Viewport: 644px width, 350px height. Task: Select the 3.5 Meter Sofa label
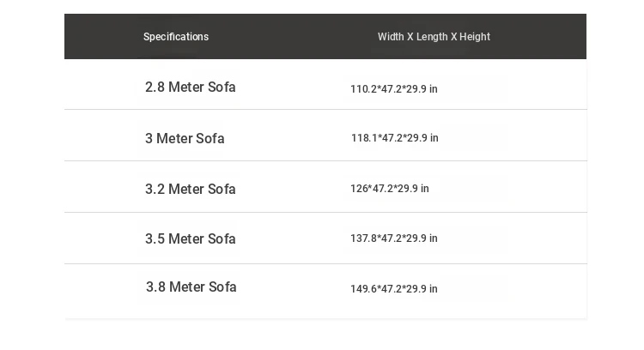click(190, 239)
